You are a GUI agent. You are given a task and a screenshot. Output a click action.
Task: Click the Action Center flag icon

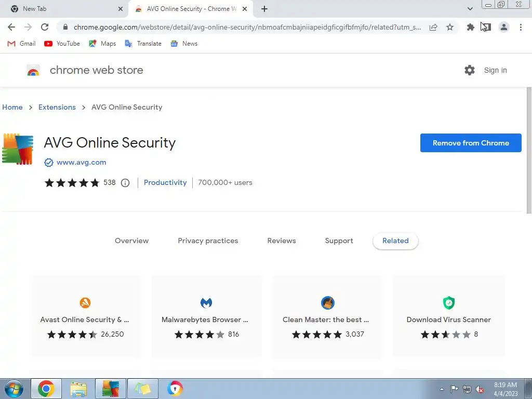coord(454,389)
